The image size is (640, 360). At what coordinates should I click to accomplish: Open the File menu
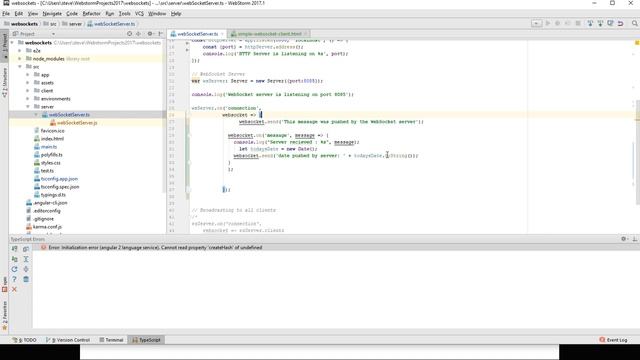click(6, 13)
